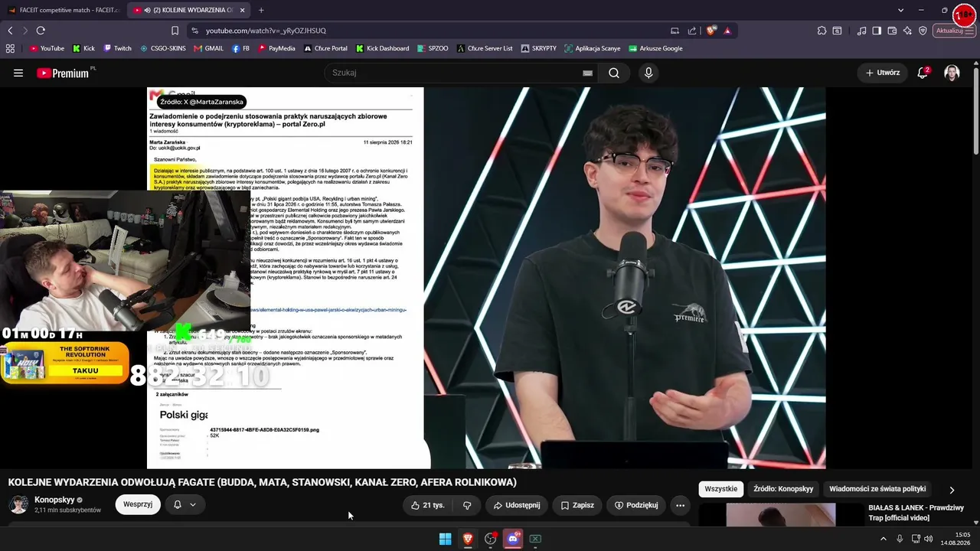Select Wiadomości ze świata polityki chip

pyautogui.click(x=877, y=489)
